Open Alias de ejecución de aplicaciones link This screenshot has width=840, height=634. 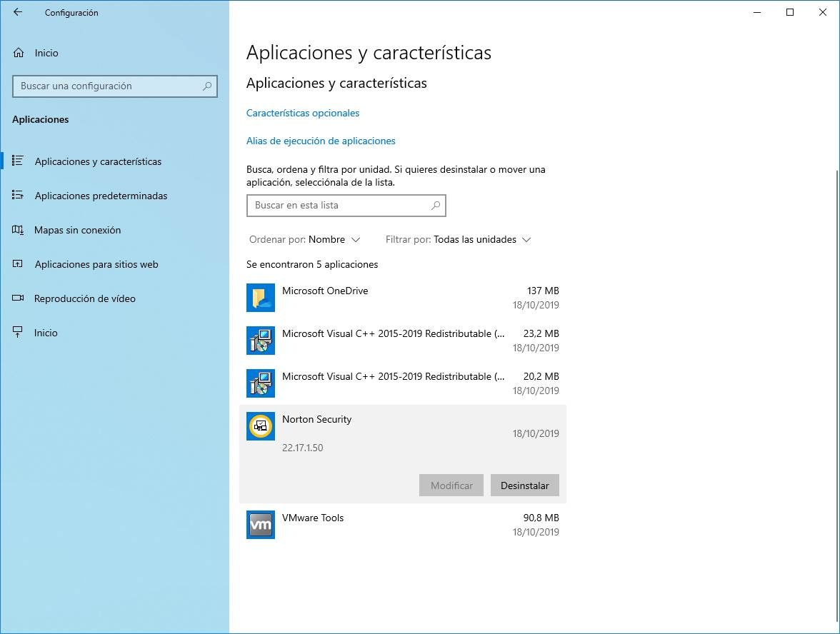point(321,141)
